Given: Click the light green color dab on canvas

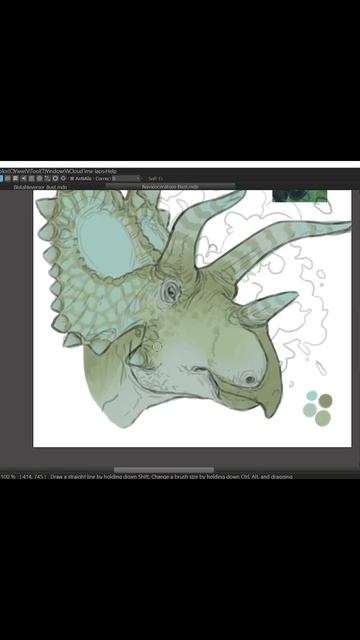Looking at the screenshot, I should tap(323, 418).
